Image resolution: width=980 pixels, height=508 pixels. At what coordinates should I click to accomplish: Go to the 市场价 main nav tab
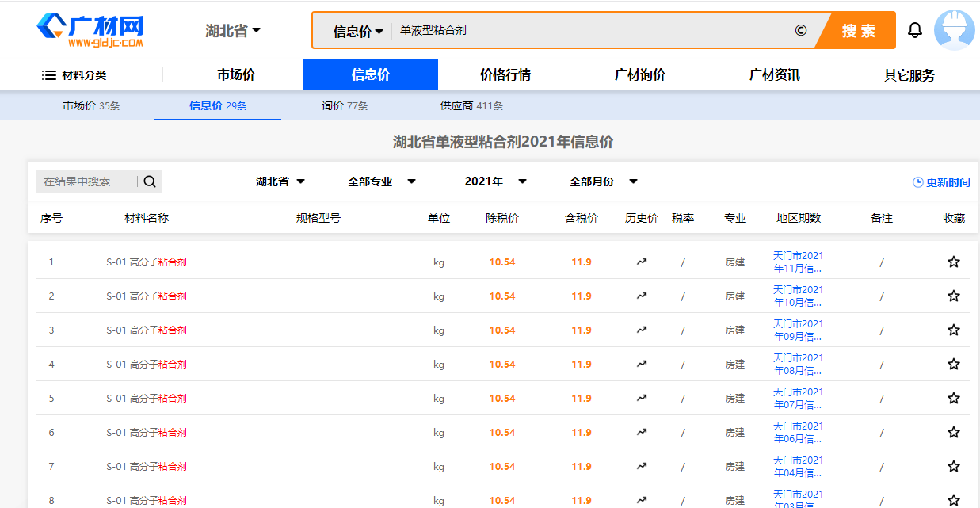(x=236, y=75)
